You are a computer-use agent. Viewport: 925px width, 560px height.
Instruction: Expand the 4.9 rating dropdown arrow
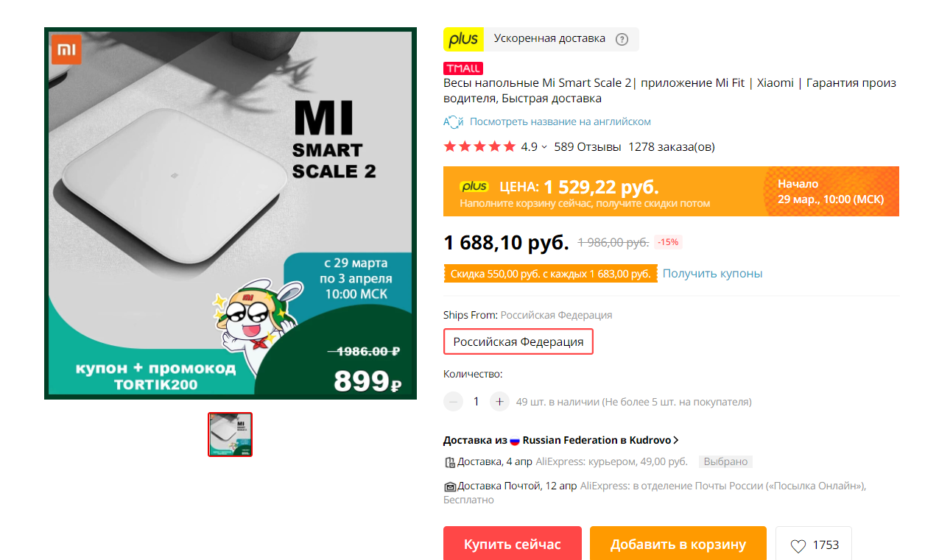point(544,147)
